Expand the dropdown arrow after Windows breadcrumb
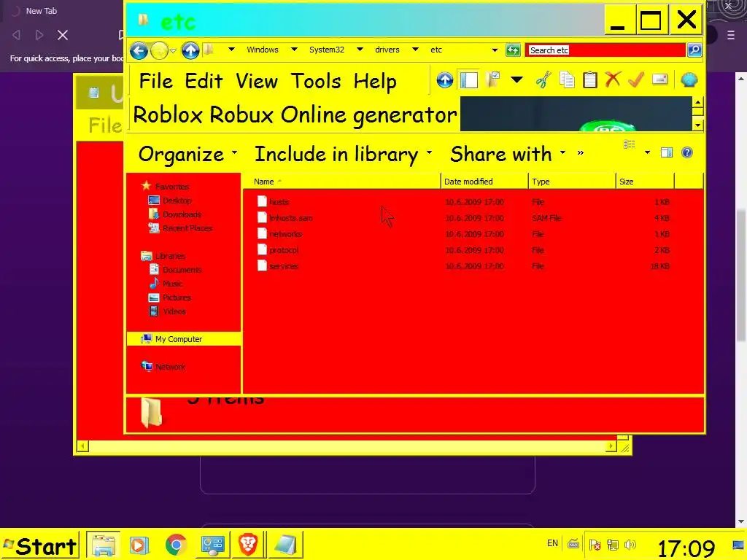This screenshot has width=747, height=560. (295, 50)
